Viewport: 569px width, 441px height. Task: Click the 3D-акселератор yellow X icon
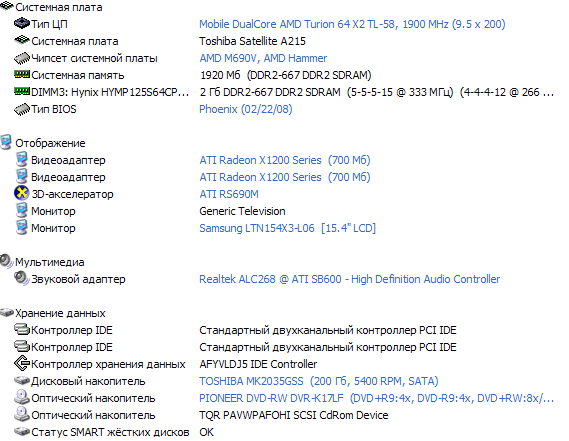pos(21,193)
